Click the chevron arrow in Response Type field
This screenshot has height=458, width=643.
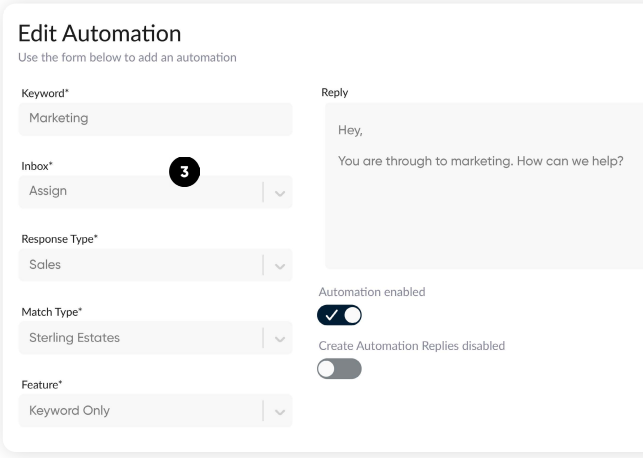(279, 265)
